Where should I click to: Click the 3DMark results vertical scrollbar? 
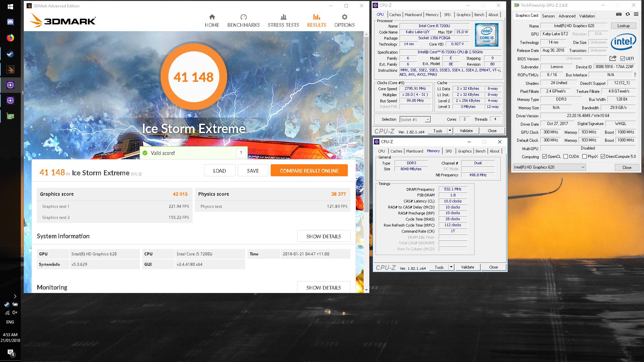(366, 124)
